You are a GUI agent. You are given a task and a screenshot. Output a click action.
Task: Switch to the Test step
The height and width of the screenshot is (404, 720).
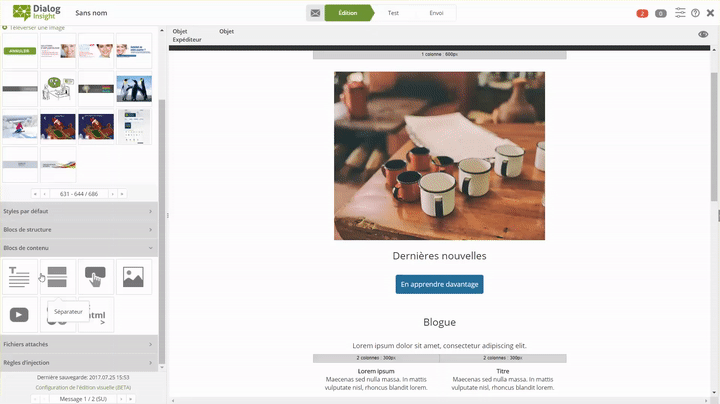point(393,13)
